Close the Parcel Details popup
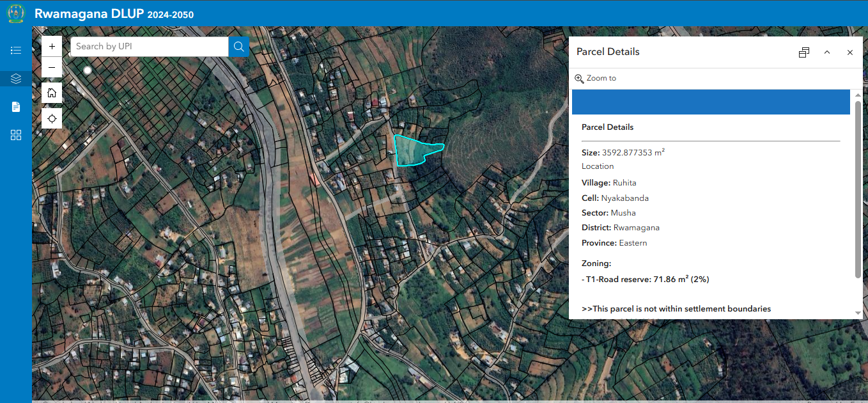 [850, 52]
